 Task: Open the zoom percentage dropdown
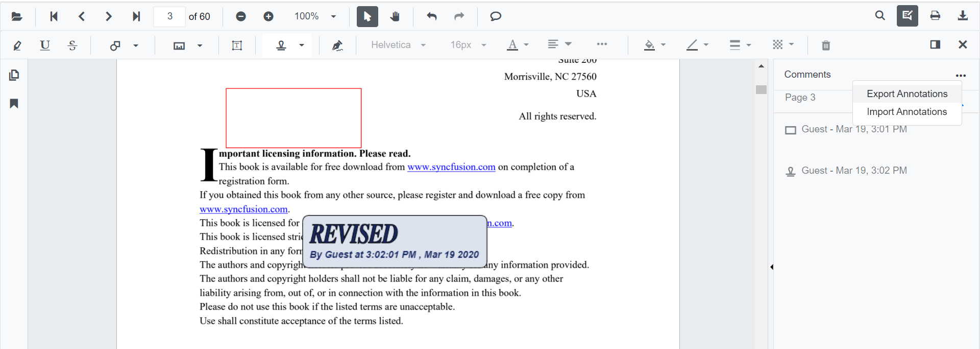point(333,16)
